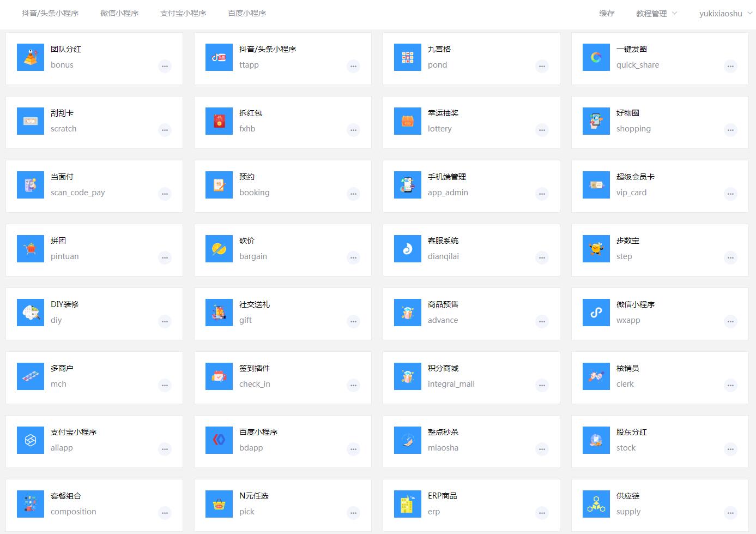
Task: Open the 超级会员卡 plugin title
Action: (635, 177)
